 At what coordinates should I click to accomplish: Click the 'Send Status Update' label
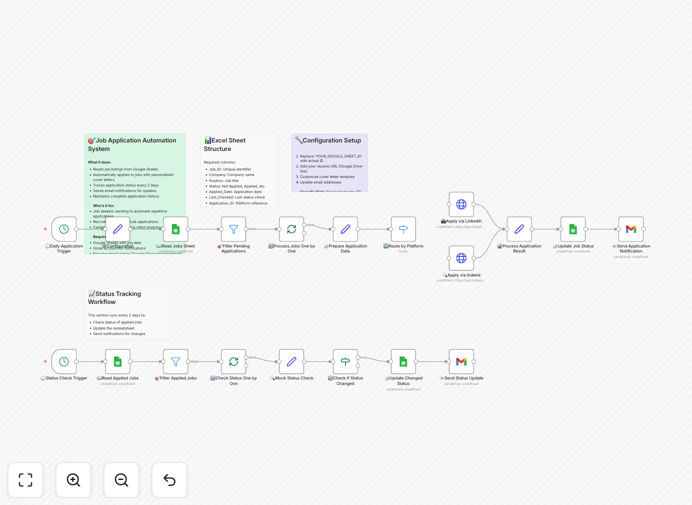(462, 378)
